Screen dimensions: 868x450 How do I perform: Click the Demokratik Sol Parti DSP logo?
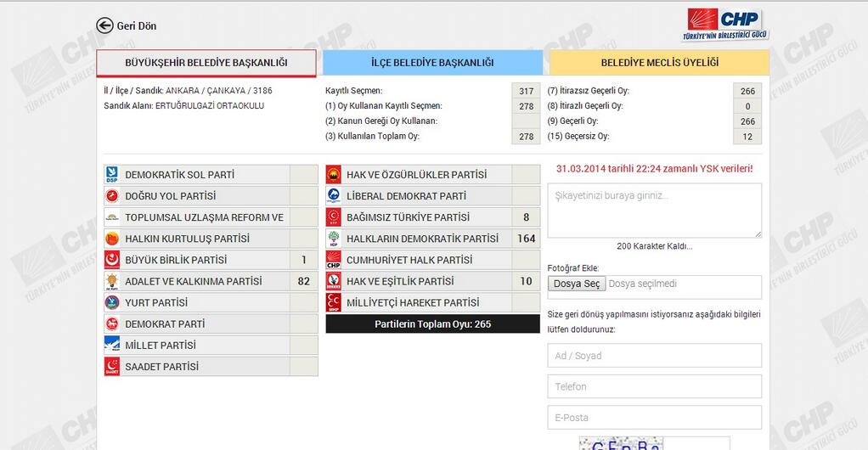pyautogui.click(x=112, y=174)
